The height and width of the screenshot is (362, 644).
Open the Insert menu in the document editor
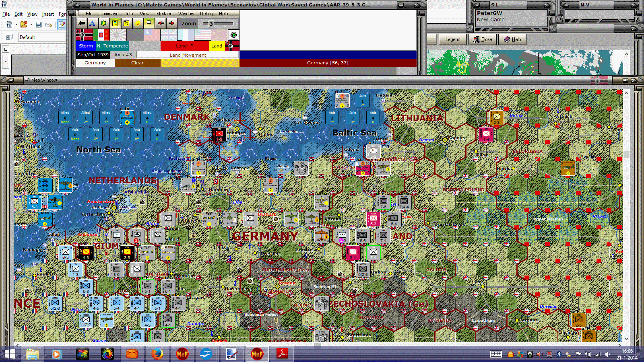(48, 14)
